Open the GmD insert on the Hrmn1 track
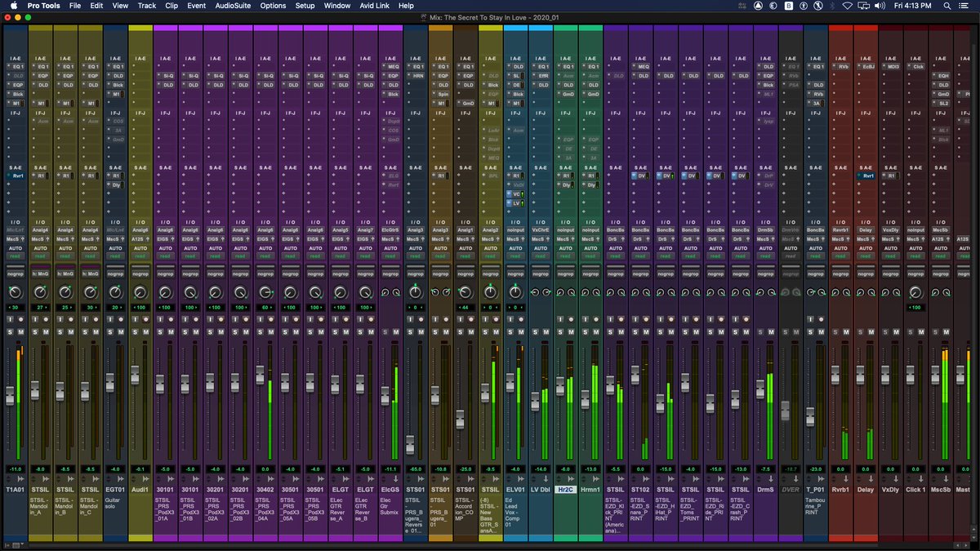980x551 pixels. [591, 94]
